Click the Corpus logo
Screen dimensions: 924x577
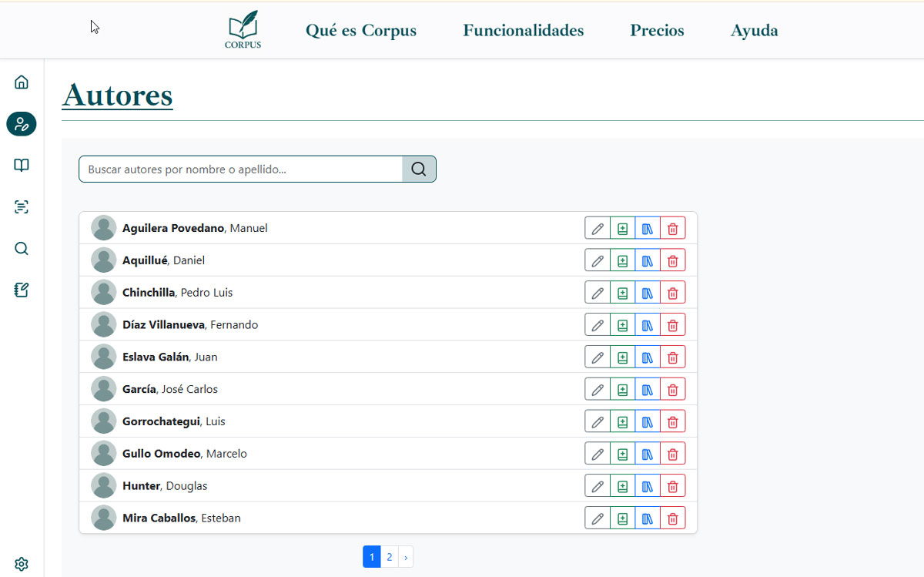[243, 31]
